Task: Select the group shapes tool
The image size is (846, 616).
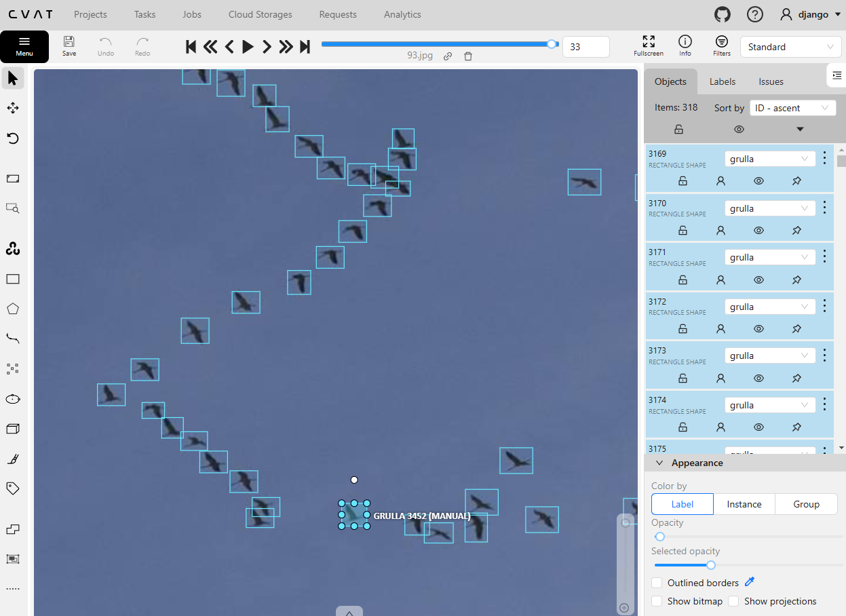Action: [12, 558]
